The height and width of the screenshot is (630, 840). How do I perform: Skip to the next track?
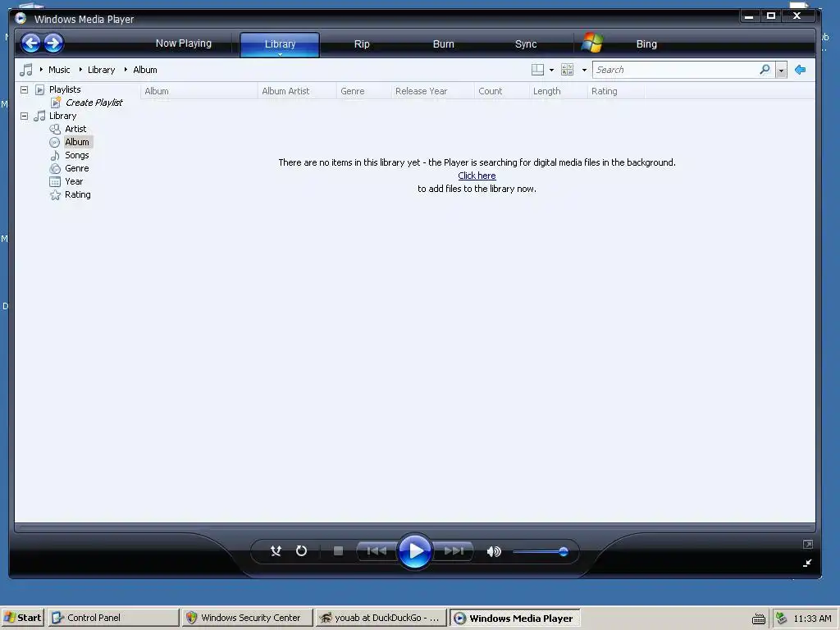pyautogui.click(x=453, y=550)
